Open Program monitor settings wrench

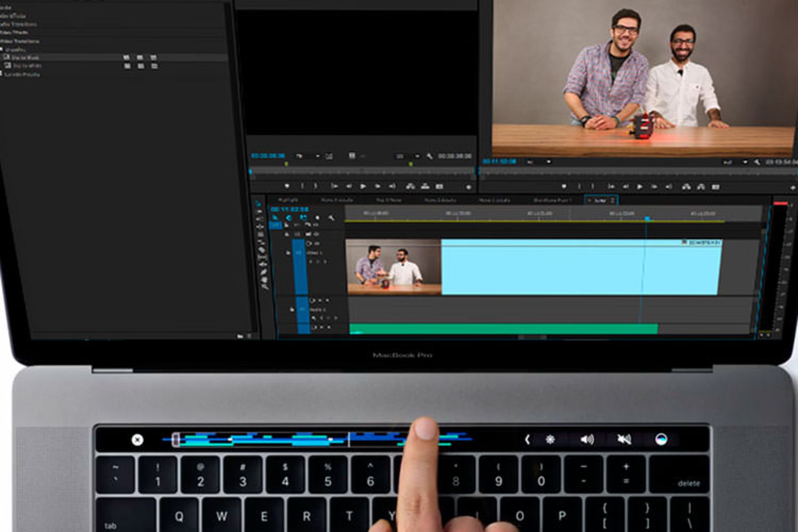(757, 162)
